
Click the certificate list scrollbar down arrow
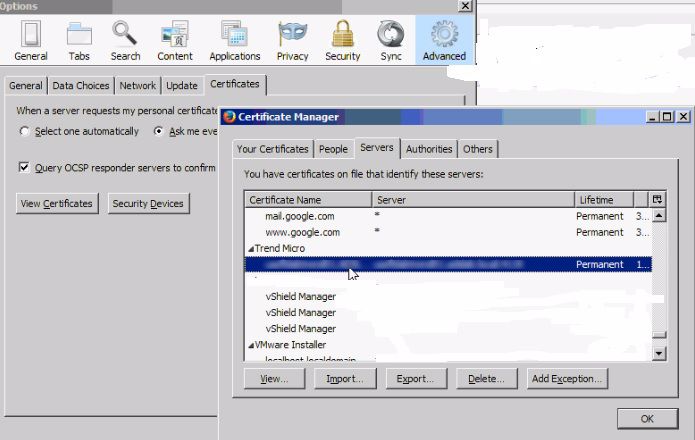point(658,353)
